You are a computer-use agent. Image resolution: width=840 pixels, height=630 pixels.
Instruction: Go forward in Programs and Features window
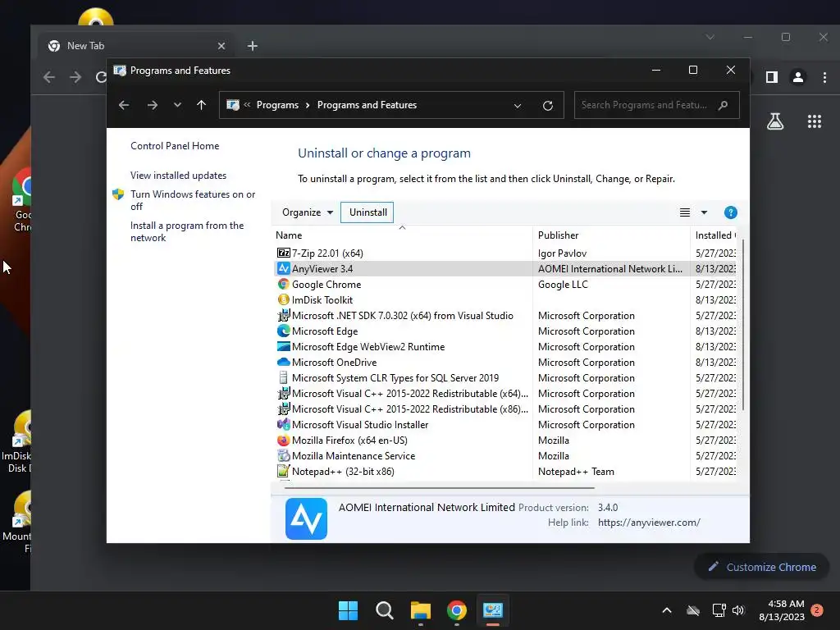click(152, 105)
